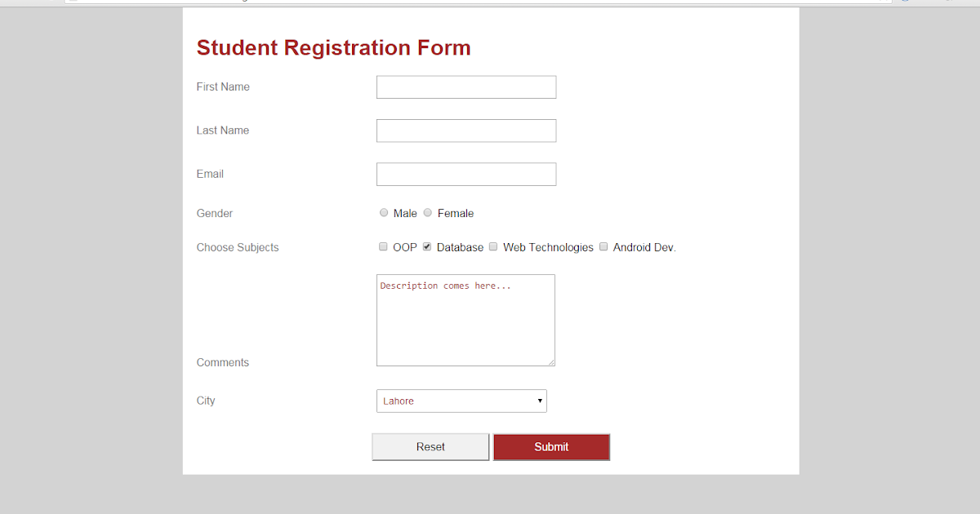
Task: Click the City dropdown arrow
Action: click(x=540, y=401)
